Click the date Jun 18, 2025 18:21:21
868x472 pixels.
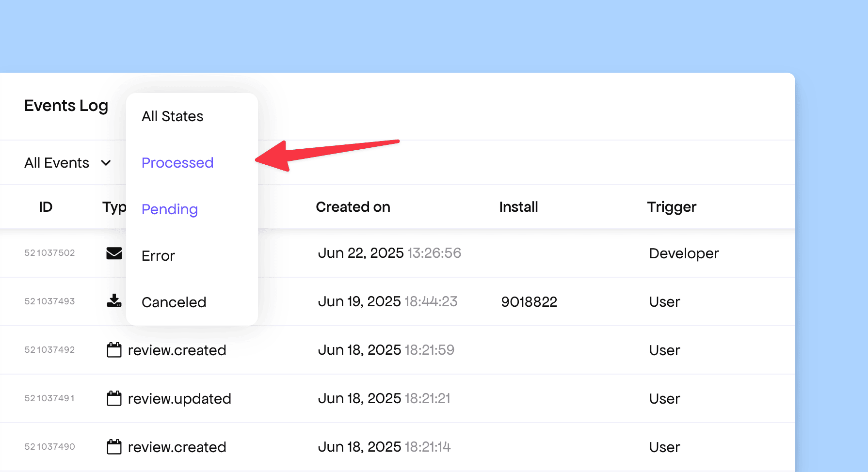[384, 398]
